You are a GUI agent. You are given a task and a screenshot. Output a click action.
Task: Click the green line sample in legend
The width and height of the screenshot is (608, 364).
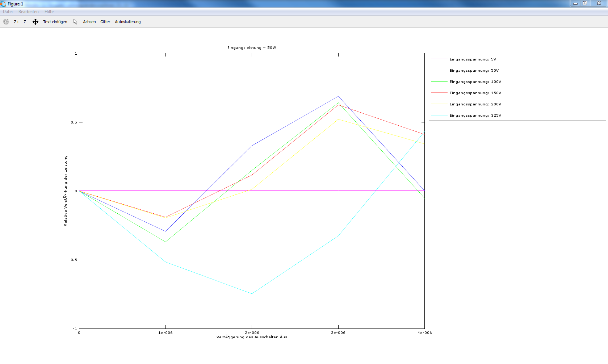[x=439, y=81]
